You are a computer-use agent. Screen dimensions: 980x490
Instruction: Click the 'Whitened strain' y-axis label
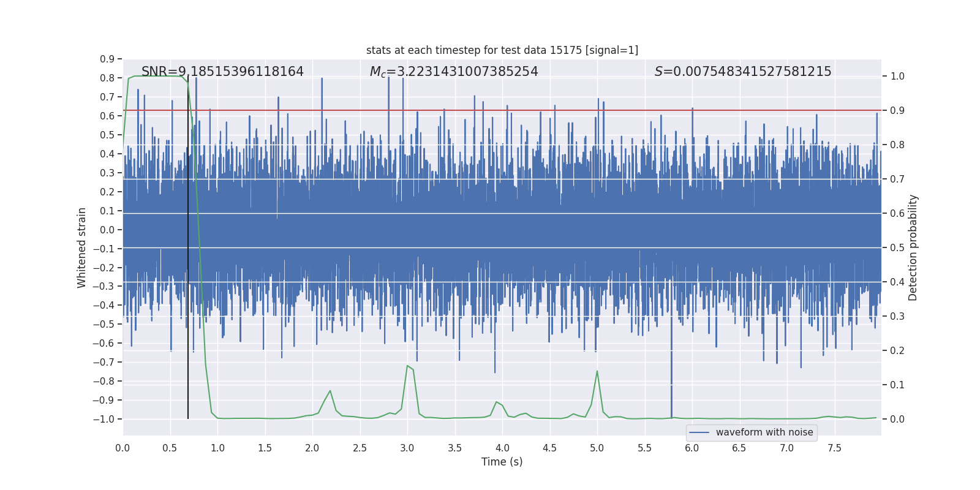pyautogui.click(x=82, y=247)
